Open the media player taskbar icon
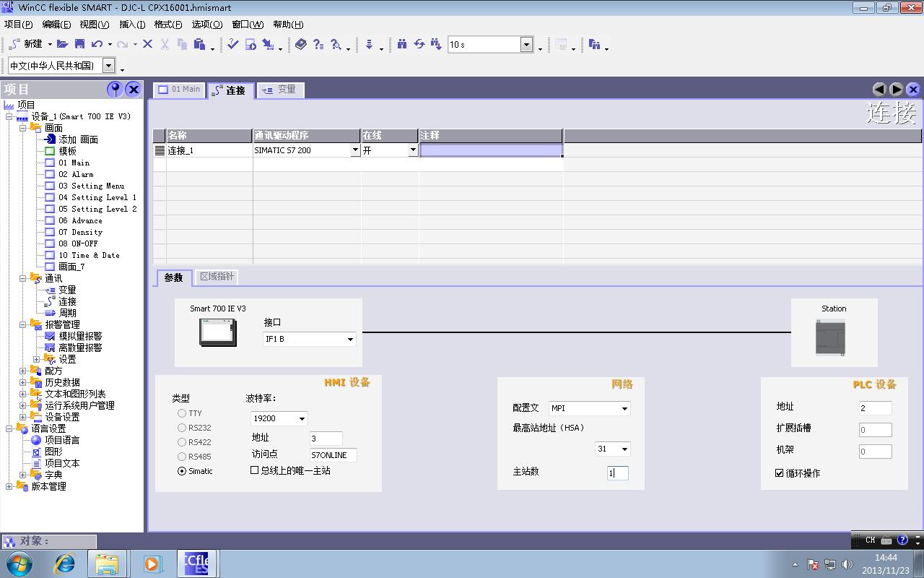The width and height of the screenshot is (924, 578). click(152, 564)
